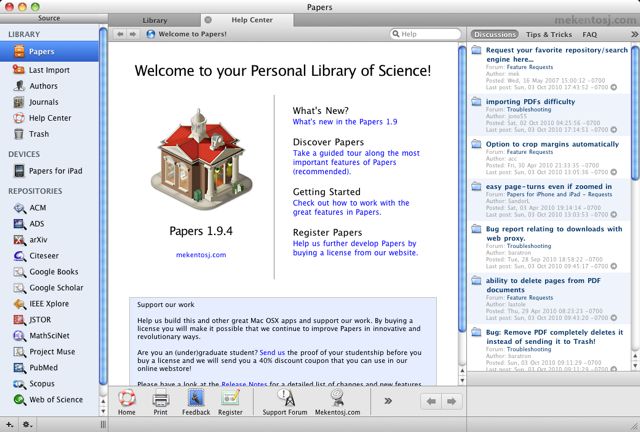Click the Source header tab
Screen dimensions: 640x432
[49, 18]
